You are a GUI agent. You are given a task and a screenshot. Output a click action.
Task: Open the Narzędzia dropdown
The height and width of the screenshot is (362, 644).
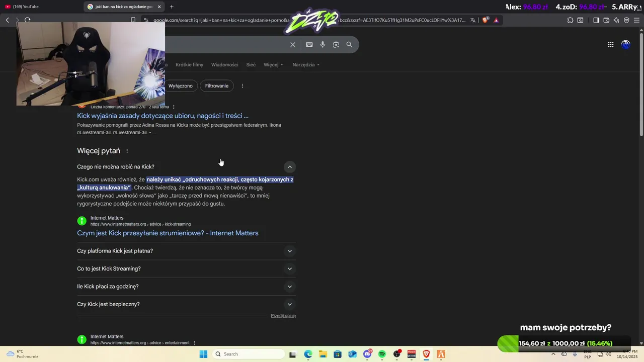tap(306, 65)
